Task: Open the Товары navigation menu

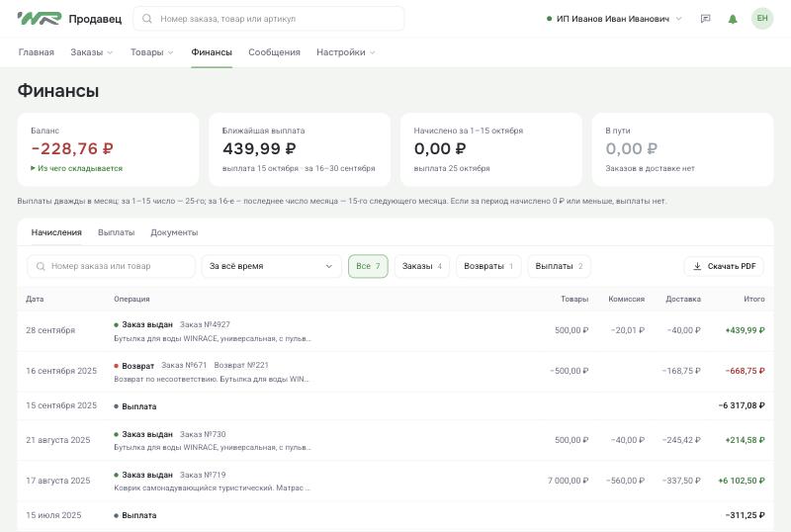Action: tap(151, 52)
